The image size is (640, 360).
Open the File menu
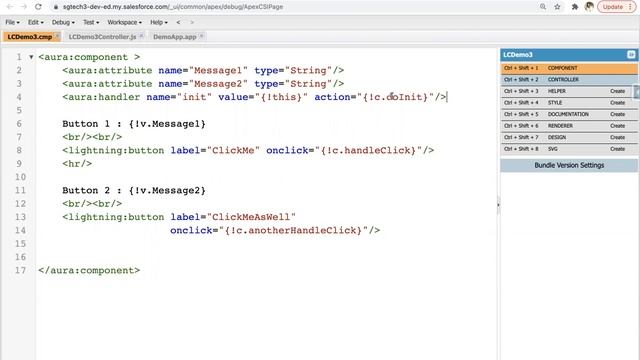click(x=12, y=22)
